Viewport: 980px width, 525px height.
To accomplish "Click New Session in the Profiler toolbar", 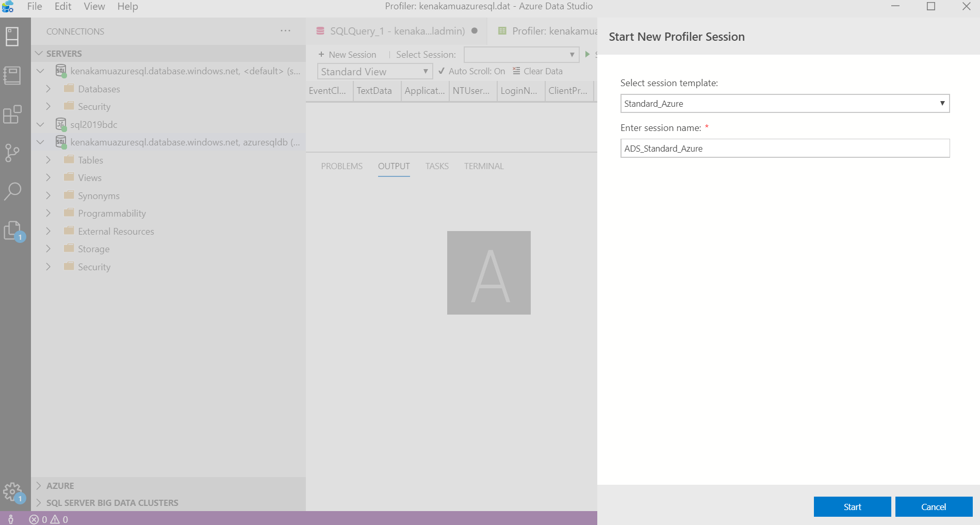I will point(347,54).
